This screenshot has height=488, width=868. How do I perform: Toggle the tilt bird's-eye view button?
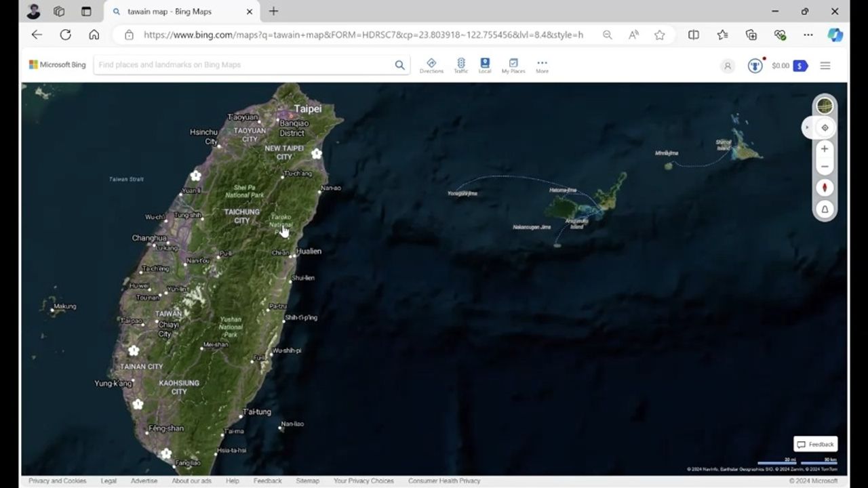[x=825, y=209]
